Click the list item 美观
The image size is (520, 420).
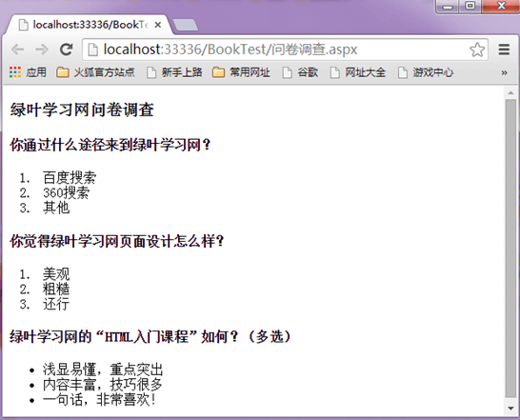coord(56,274)
